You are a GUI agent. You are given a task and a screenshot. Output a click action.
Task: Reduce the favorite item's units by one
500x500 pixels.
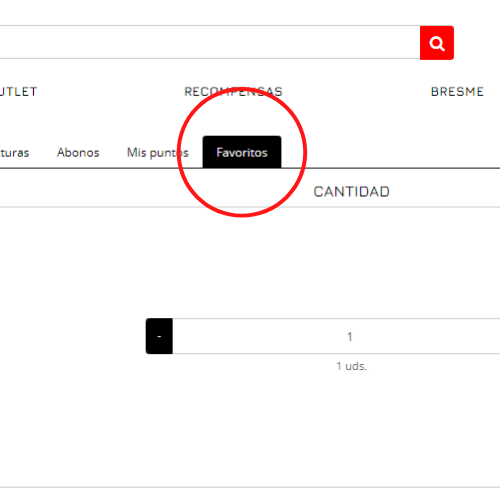click(x=159, y=336)
